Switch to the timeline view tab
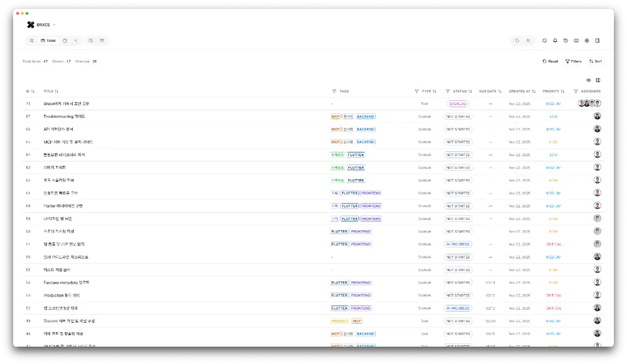 tap(76, 40)
